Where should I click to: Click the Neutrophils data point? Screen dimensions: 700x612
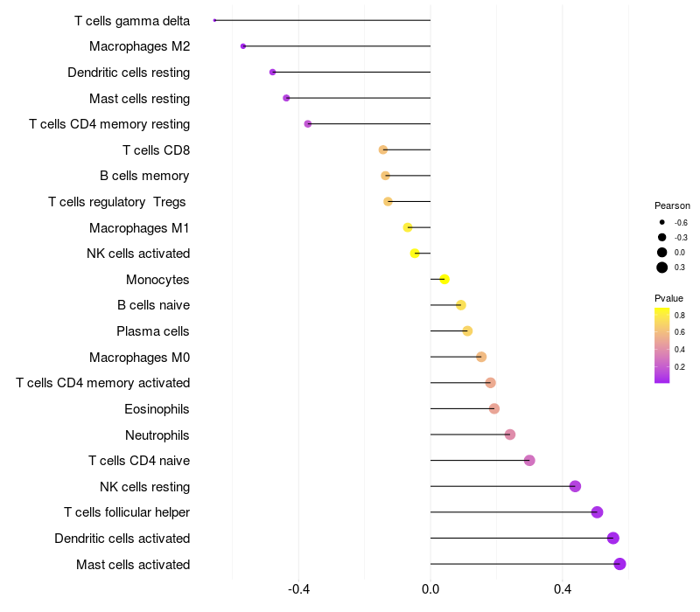tap(510, 435)
